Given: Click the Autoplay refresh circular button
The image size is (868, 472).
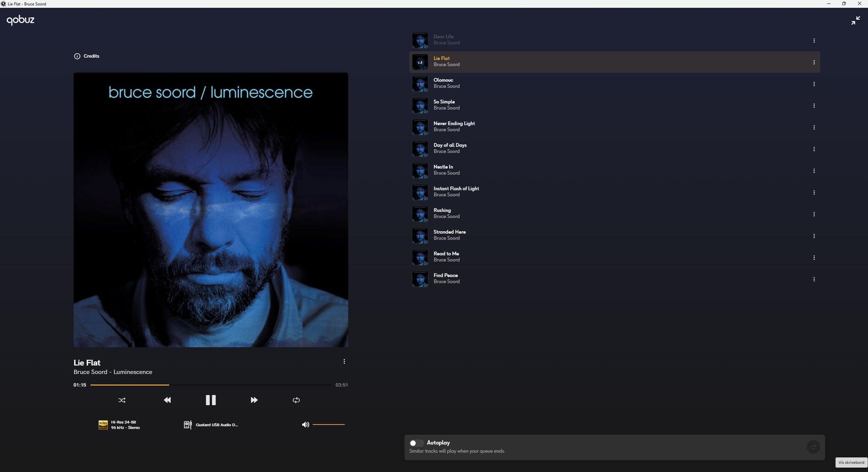Looking at the screenshot, I should tap(813, 447).
